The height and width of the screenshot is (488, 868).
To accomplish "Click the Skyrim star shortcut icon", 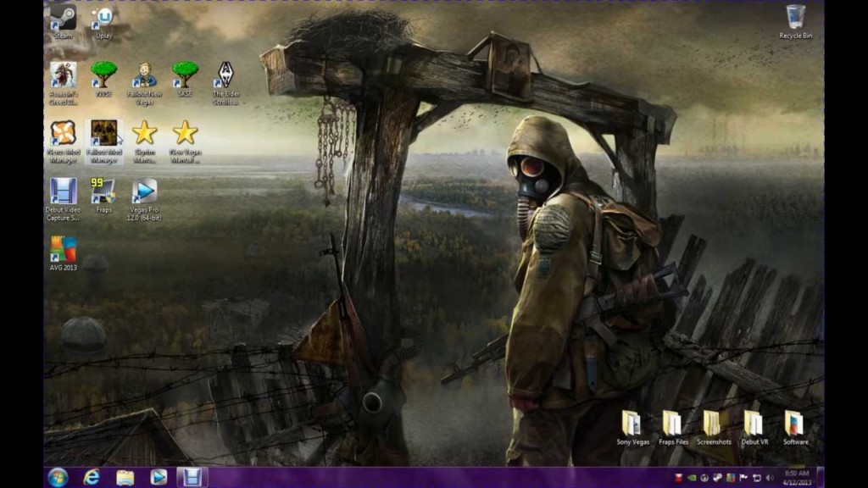I will [x=144, y=141].
